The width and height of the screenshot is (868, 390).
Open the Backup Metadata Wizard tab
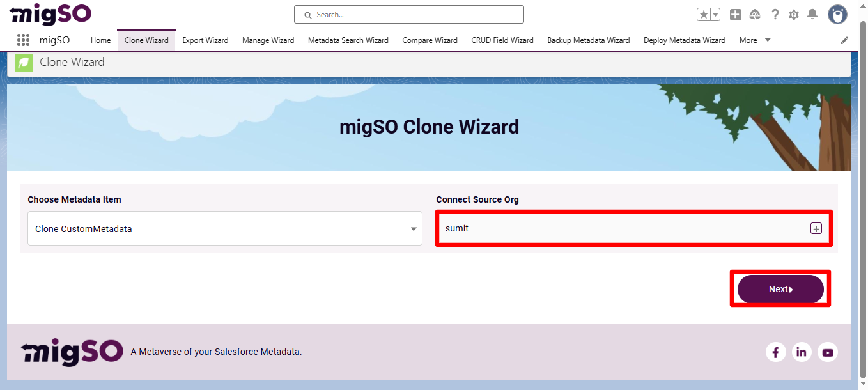pyautogui.click(x=588, y=40)
